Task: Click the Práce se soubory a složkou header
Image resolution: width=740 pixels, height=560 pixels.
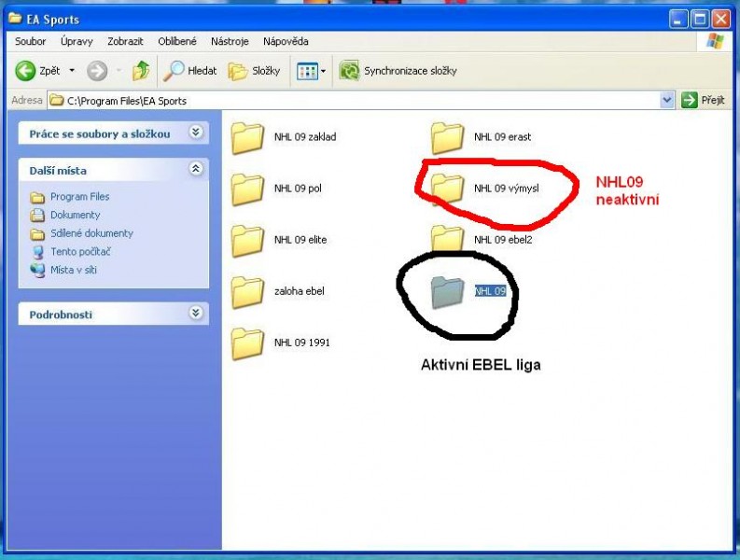Action: [100, 134]
